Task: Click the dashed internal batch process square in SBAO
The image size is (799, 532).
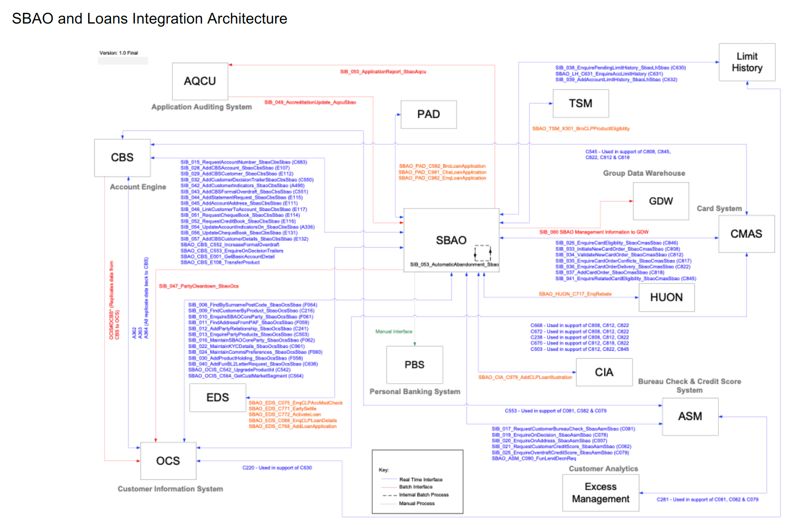Action: point(482,253)
